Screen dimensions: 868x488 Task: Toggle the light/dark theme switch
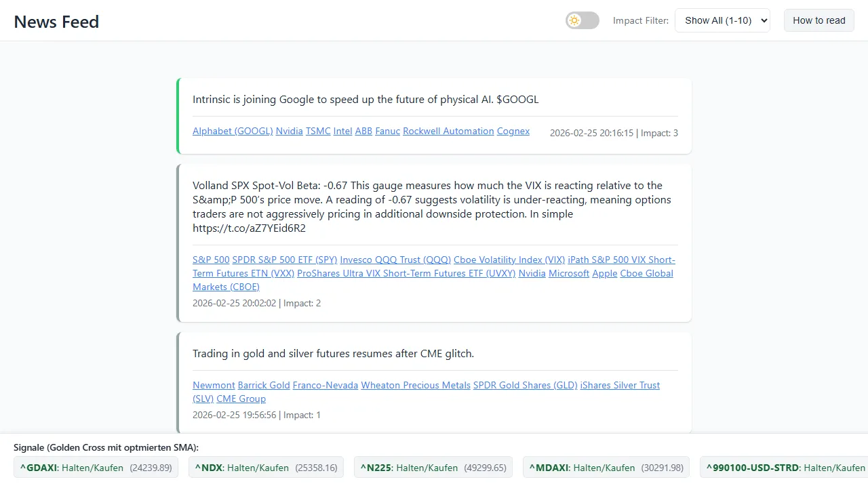tap(582, 20)
